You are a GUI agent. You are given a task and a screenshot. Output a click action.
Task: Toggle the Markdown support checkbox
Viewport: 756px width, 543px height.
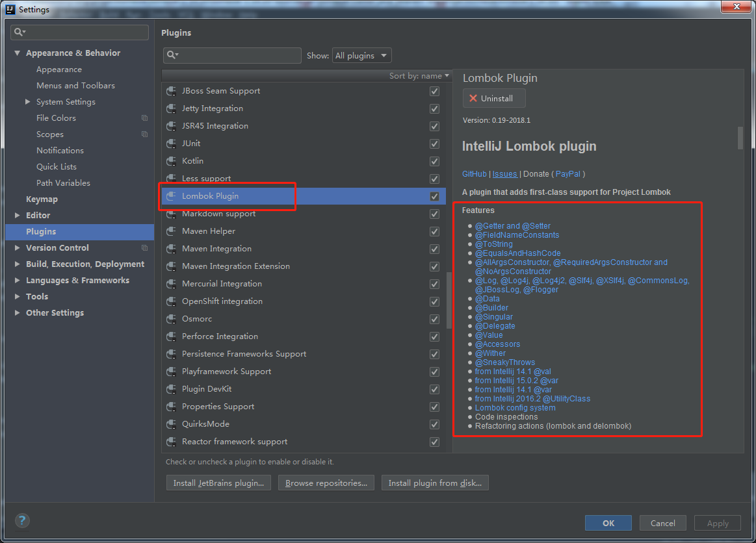coord(434,214)
